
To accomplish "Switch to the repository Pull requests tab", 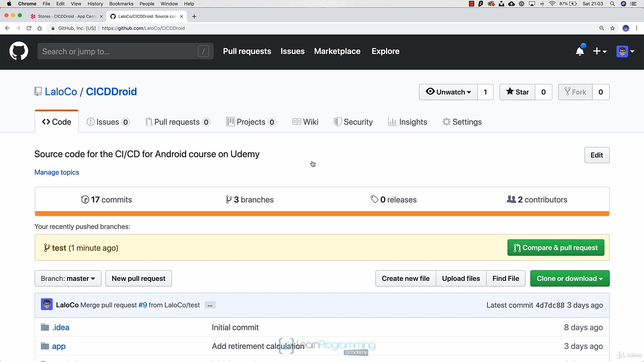I will [178, 122].
